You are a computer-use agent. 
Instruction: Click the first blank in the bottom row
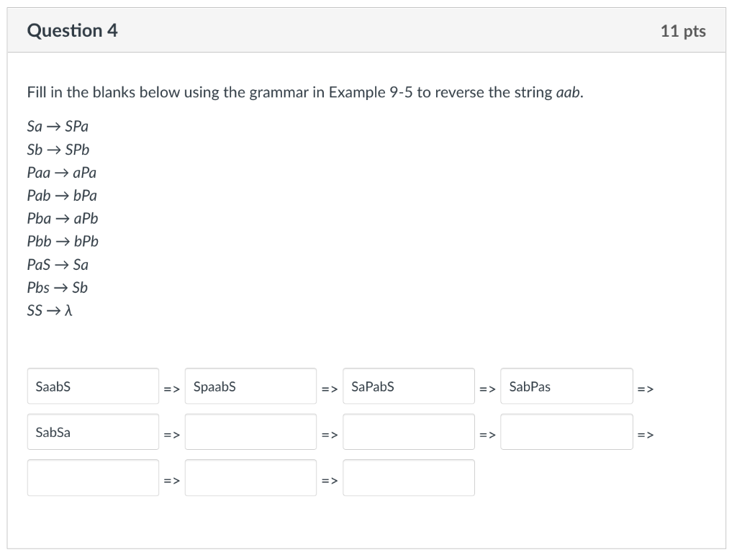tap(92, 477)
